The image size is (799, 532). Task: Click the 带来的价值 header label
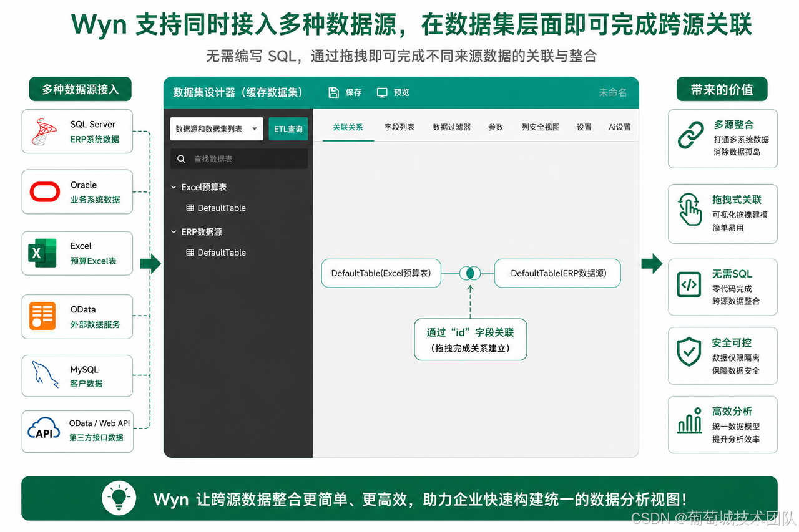pyautogui.click(x=722, y=90)
